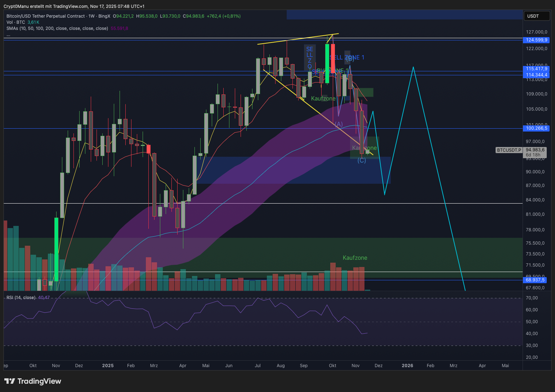Click the Bitcoin/USD Tether Perpetual Contract title
This screenshot has height=392, width=555.
tap(45, 16)
